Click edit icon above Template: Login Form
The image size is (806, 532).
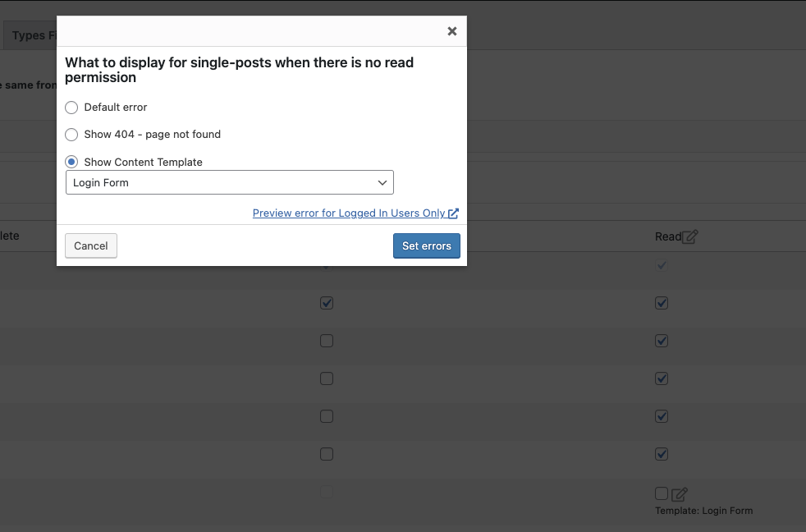(679, 494)
